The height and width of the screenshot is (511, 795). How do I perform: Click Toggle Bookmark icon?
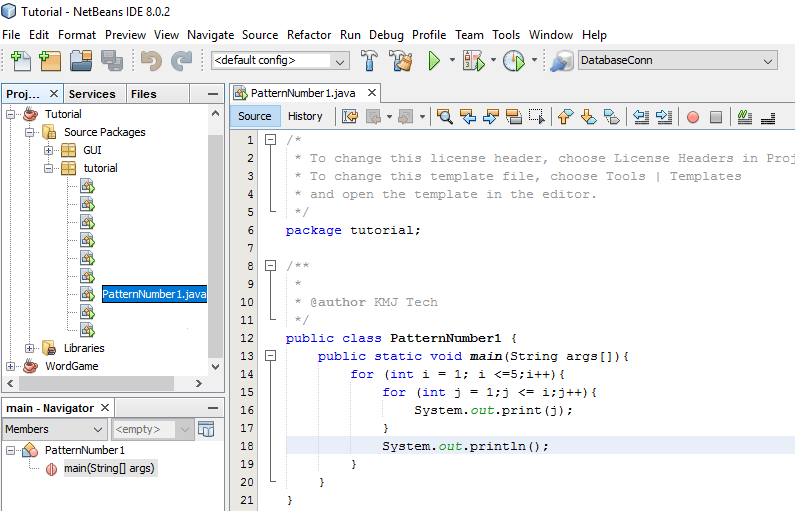611,117
